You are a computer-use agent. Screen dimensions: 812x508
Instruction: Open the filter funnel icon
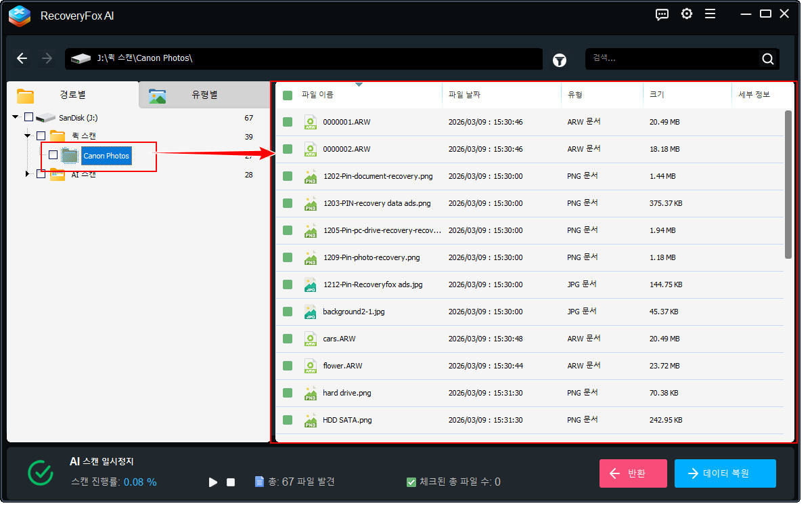click(559, 59)
